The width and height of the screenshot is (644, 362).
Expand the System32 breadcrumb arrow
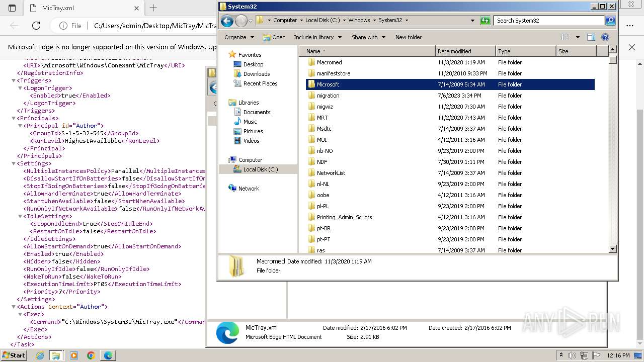click(x=407, y=21)
